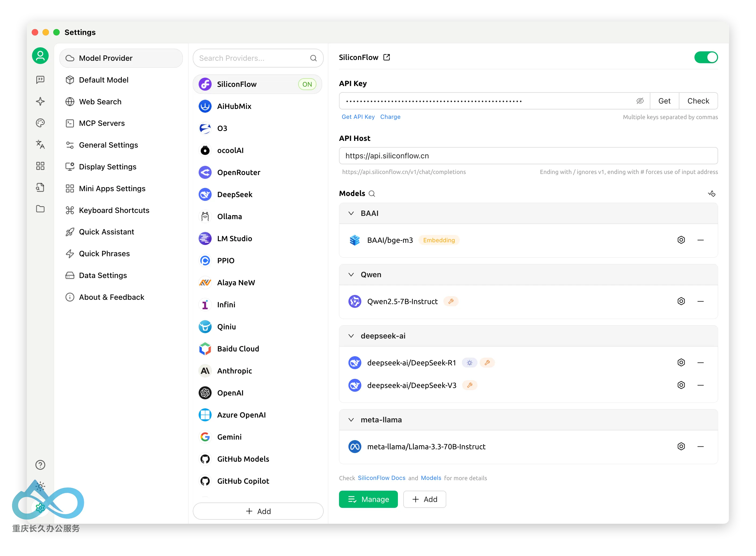Open the knowledge base sidebar icon
756x556 pixels.
(40, 187)
